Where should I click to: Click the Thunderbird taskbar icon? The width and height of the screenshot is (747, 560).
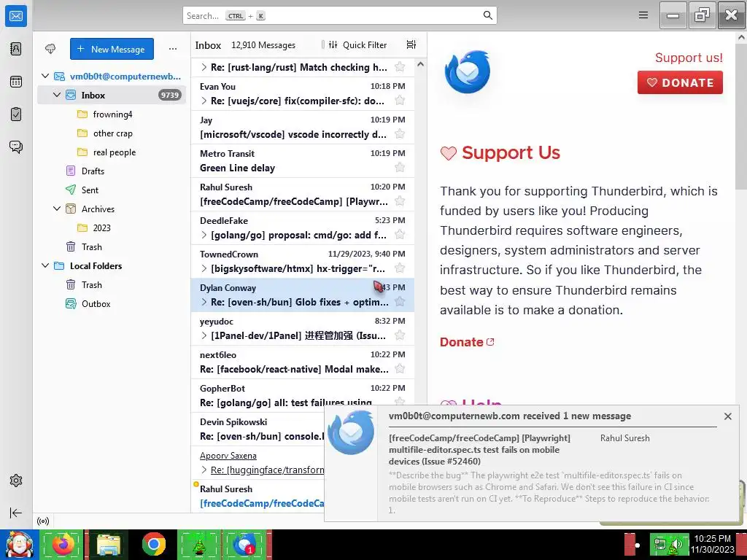click(245, 544)
